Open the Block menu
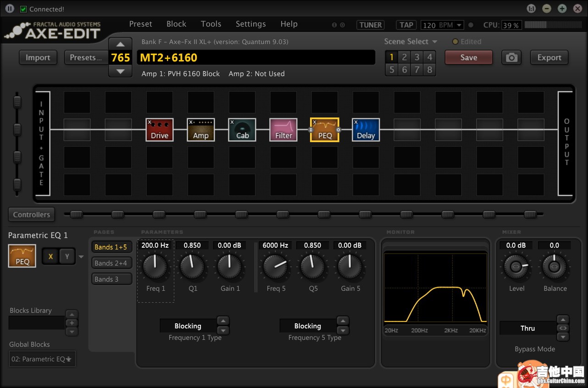This screenshot has width=588, height=388. click(x=176, y=24)
